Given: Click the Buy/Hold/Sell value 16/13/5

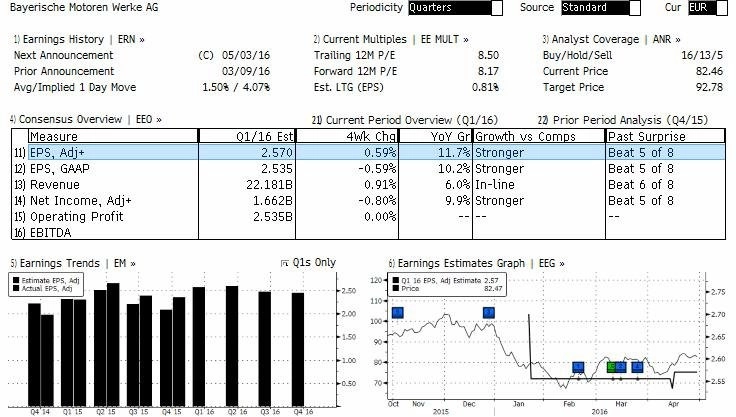Looking at the screenshot, I should coord(702,55).
